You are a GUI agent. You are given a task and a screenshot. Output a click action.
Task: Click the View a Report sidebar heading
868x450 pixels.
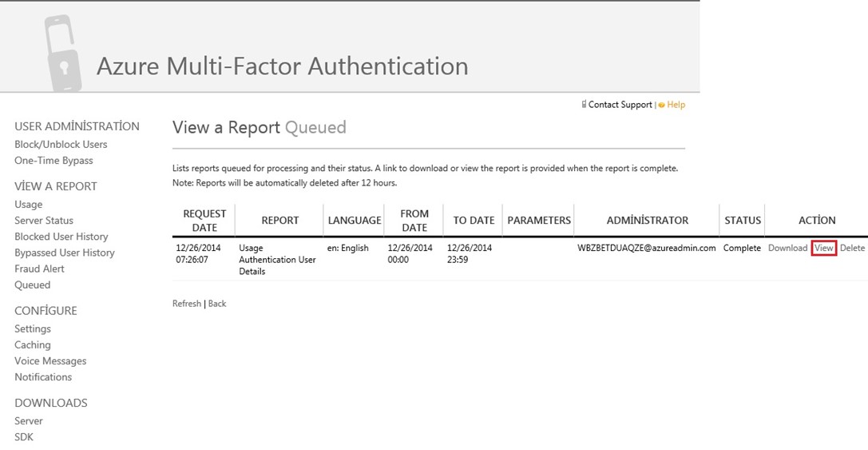coord(56,186)
